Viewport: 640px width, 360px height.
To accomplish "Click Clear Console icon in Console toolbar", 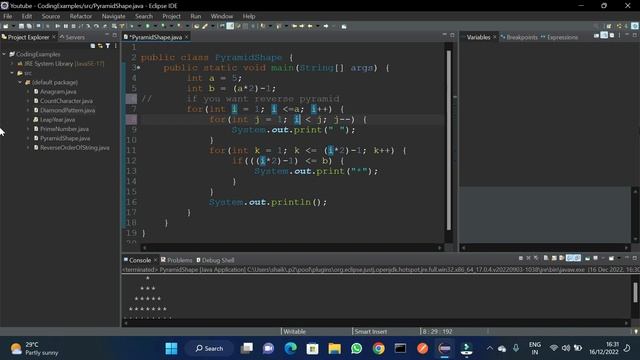I will 546,258.
